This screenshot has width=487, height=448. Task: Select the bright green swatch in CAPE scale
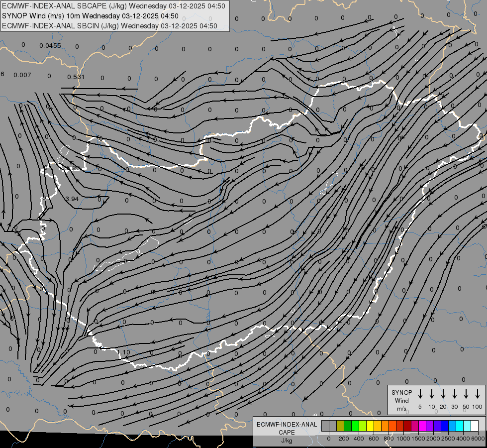355,426
